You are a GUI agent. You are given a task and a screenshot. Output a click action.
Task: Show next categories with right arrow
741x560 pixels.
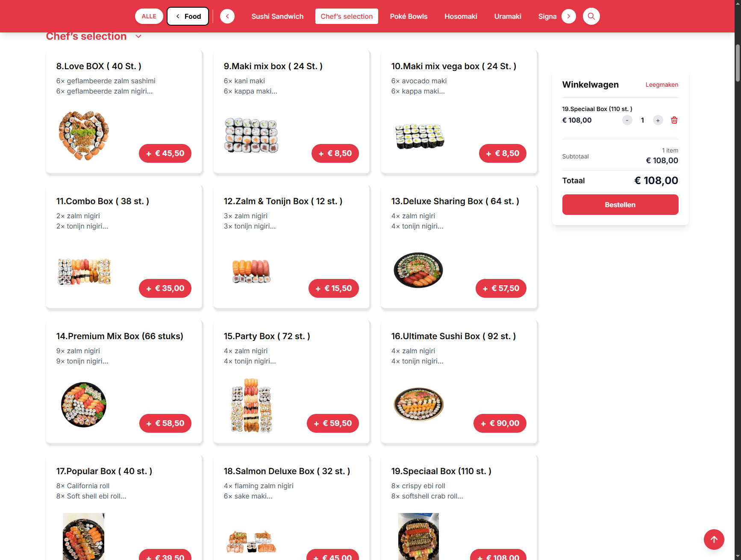[569, 16]
